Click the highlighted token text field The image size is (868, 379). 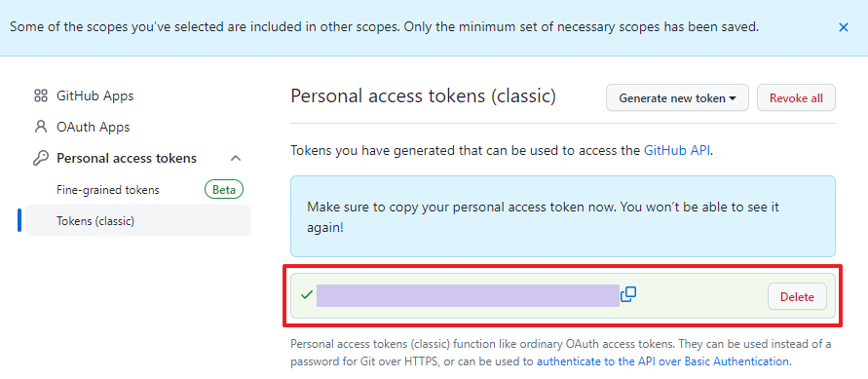[468, 295]
